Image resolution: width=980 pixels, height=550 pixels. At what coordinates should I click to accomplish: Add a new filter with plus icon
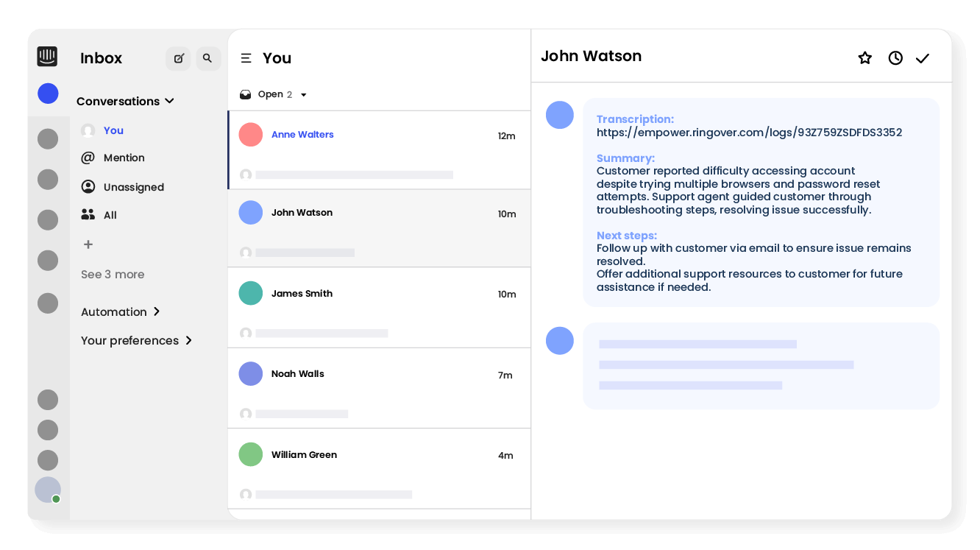coord(88,244)
